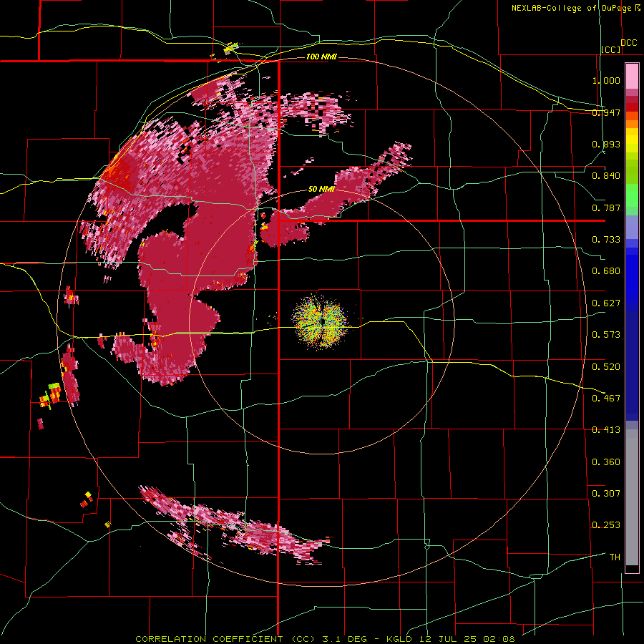644x644 pixels.
Task: Click the [CC] legend header
Action: (x=611, y=49)
